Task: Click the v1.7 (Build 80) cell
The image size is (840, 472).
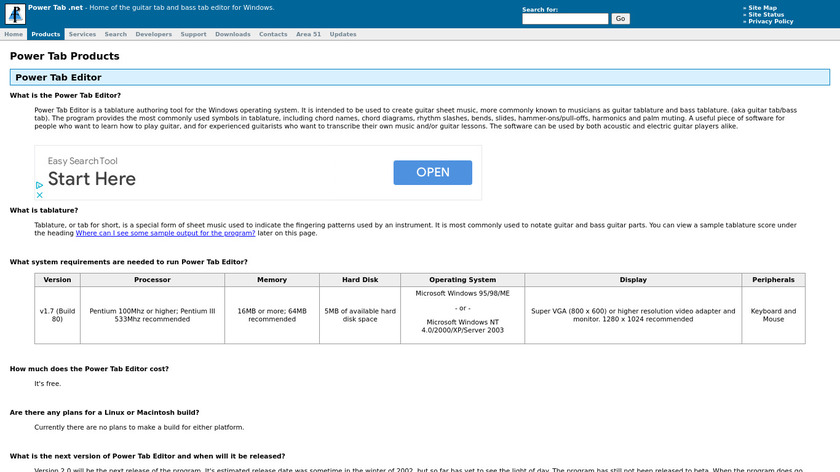Action: click(57, 315)
